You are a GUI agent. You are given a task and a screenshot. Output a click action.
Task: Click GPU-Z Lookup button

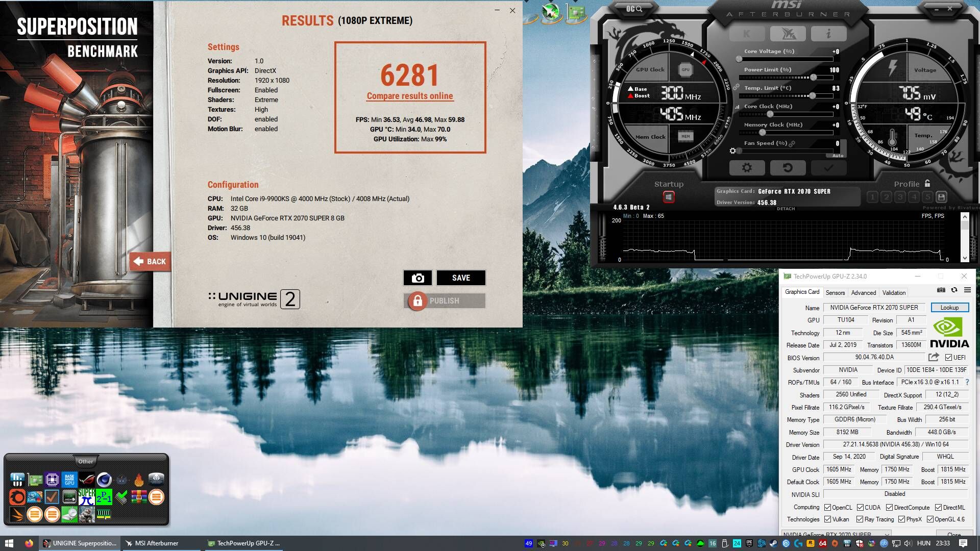[x=949, y=308]
